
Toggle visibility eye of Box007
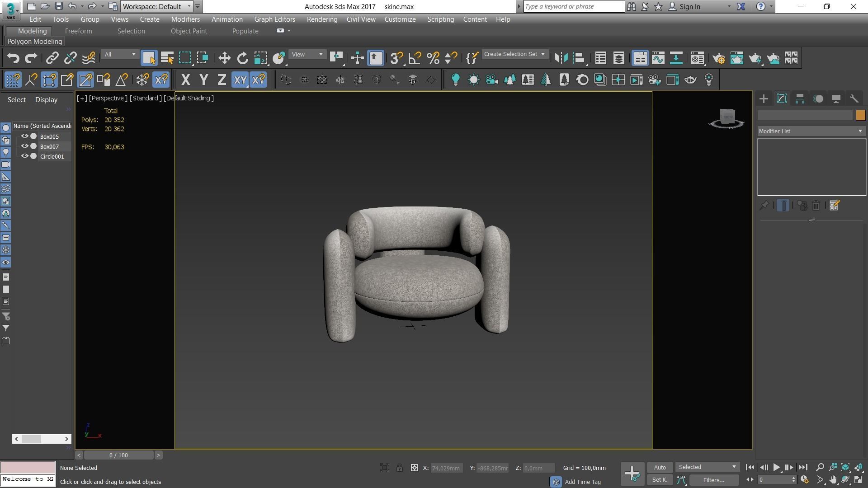pyautogui.click(x=25, y=146)
